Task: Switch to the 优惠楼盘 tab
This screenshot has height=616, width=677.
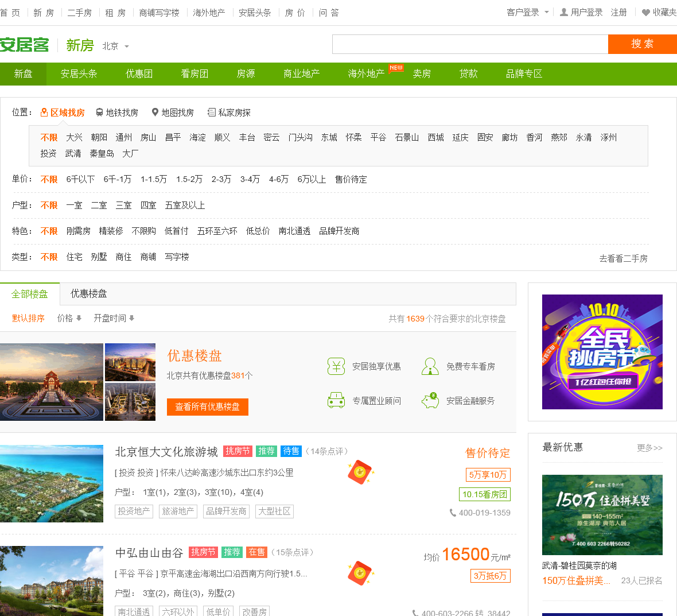Action: (88, 294)
